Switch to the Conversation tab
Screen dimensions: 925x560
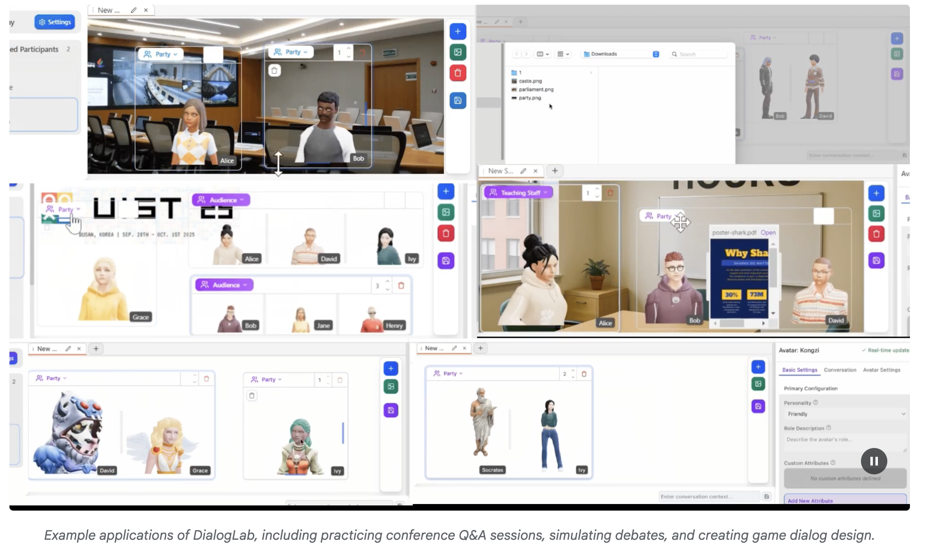click(840, 370)
